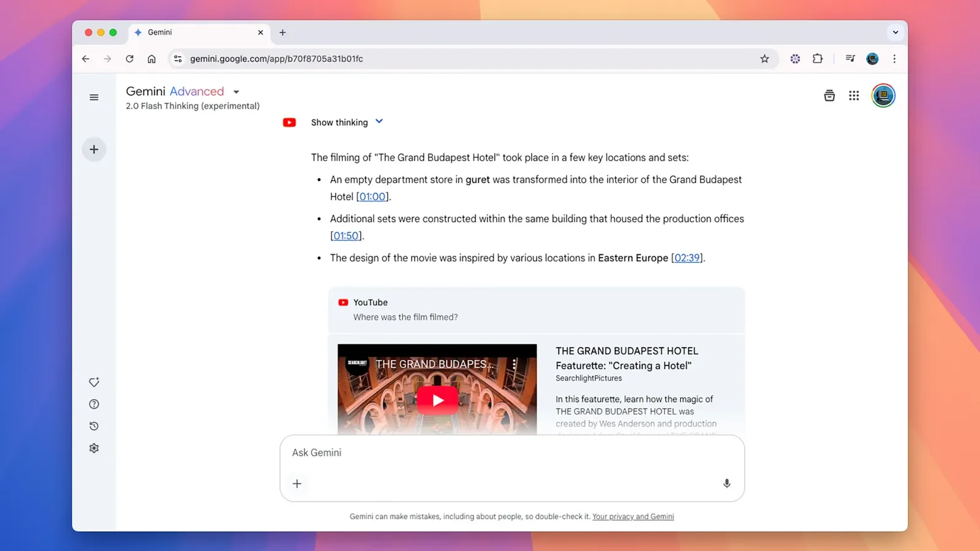Bookmark this page with the star

pyautogui.click(x=764, y=59)
